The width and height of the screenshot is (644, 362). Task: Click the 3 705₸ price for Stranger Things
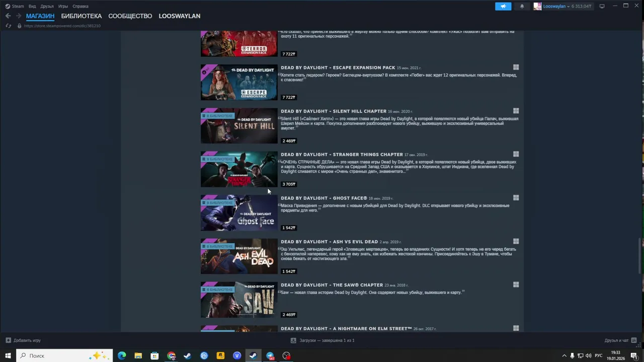[x=289, y=184]
